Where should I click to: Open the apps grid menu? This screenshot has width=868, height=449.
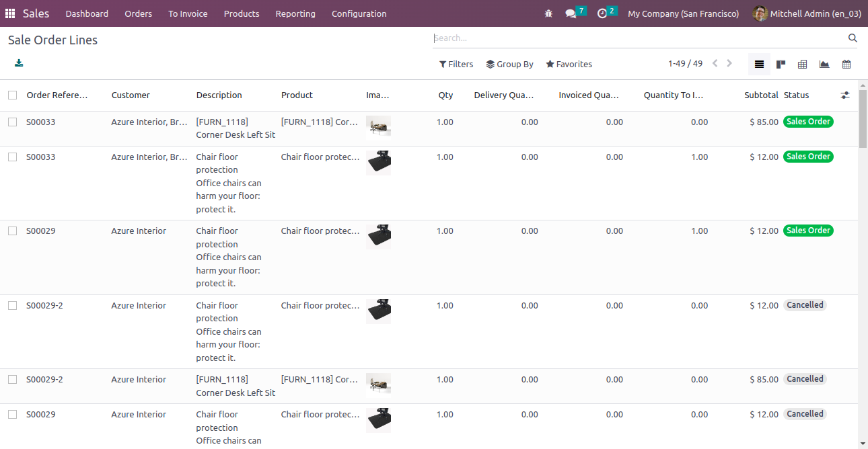10,13
